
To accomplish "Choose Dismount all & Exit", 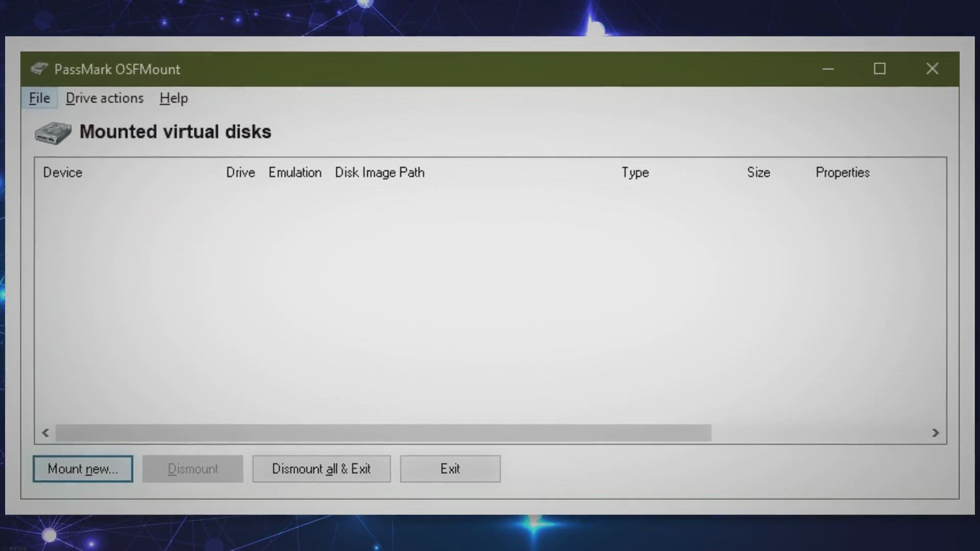I will pos(321,469).
